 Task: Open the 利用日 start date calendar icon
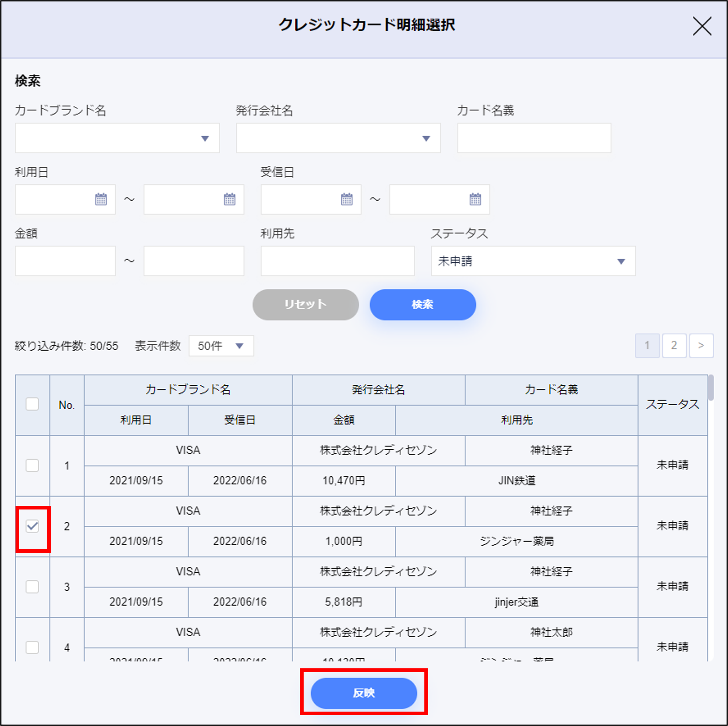(x=100, y=199)
